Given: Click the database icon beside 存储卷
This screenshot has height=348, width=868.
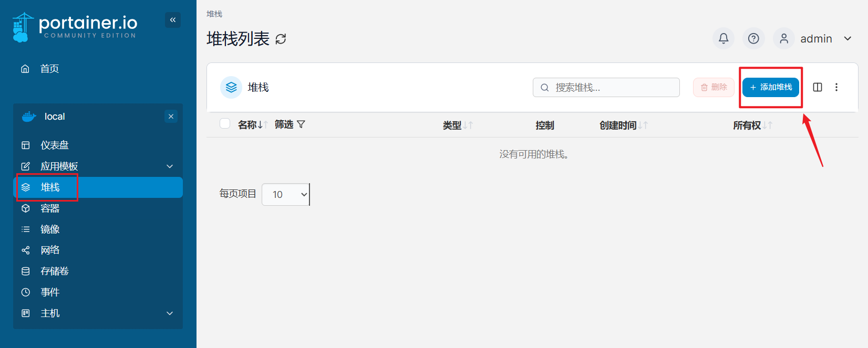Looking at the screenshot, I should (25, 271).
